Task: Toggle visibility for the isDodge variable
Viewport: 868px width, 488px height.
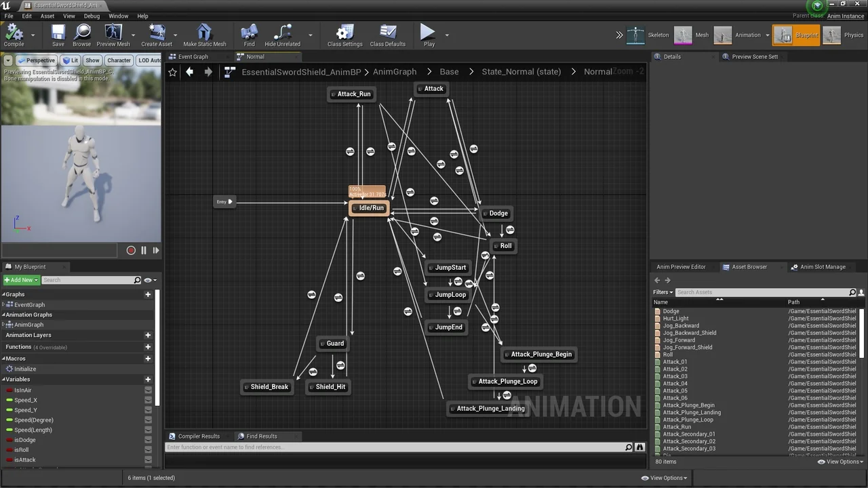Action: 149,440
